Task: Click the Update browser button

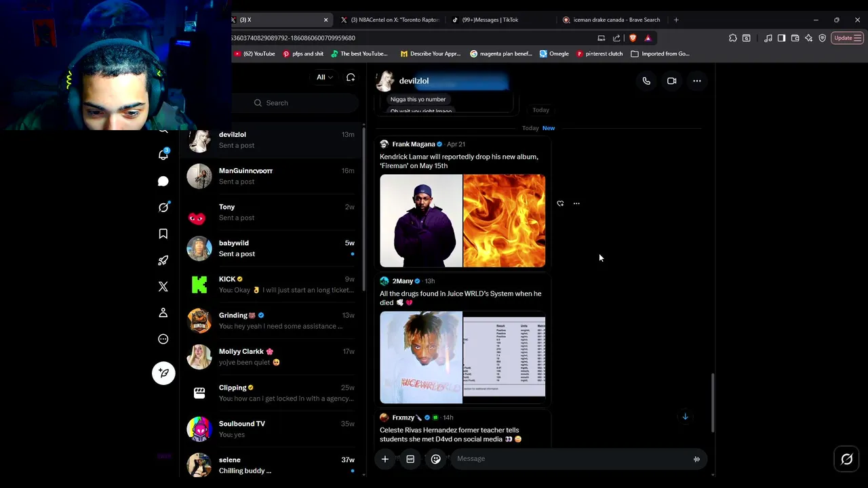Action: click(848, 38)
